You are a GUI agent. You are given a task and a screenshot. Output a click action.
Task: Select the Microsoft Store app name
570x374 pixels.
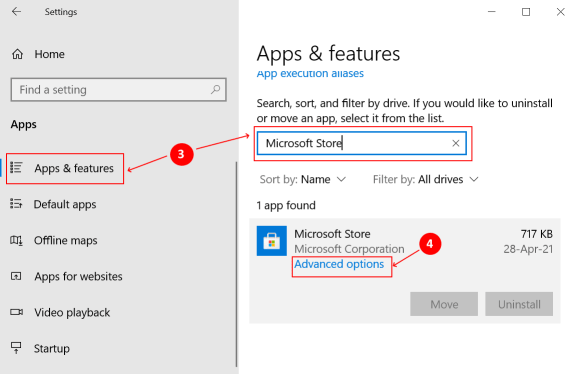(x=332, y=234)
